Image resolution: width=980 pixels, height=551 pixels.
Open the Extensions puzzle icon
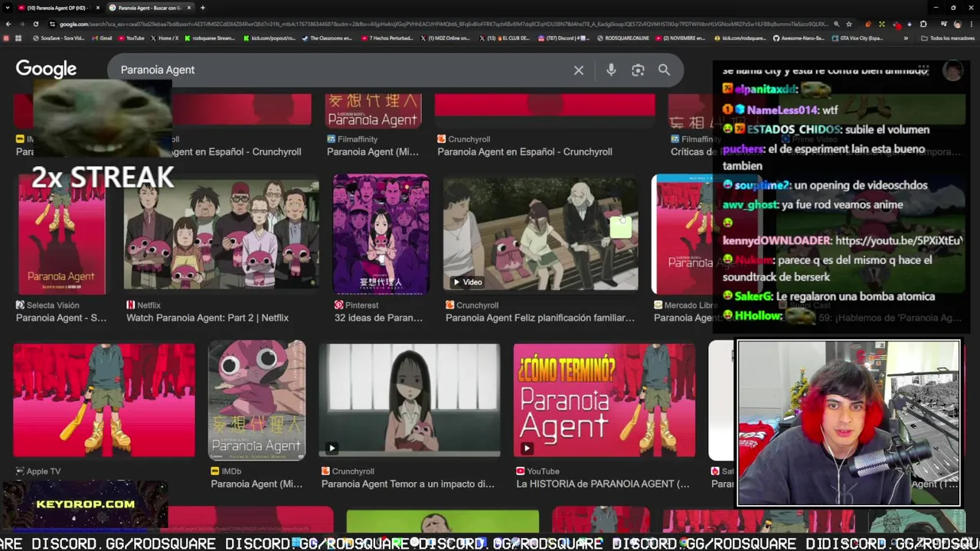[x=923, y=24]
